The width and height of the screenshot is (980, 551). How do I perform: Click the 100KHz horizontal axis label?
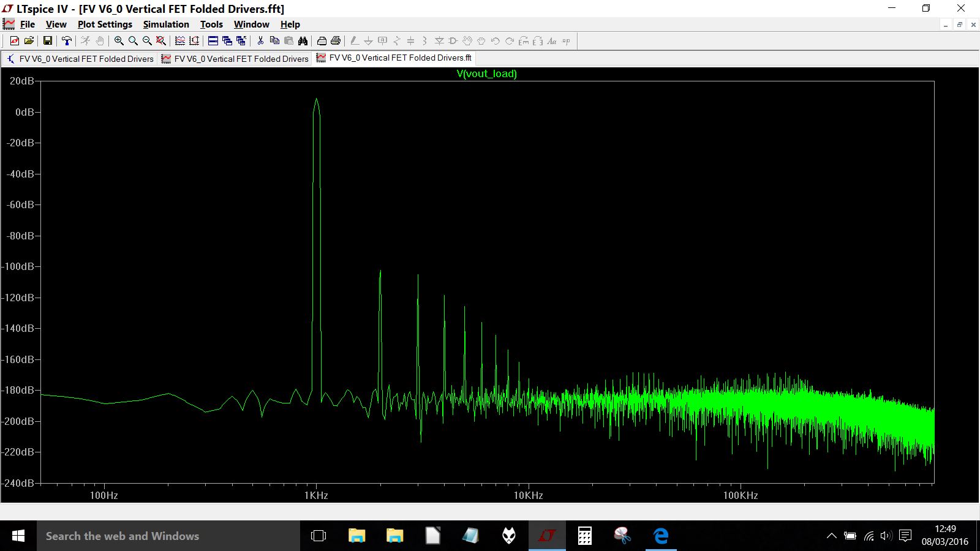(741, 495)
